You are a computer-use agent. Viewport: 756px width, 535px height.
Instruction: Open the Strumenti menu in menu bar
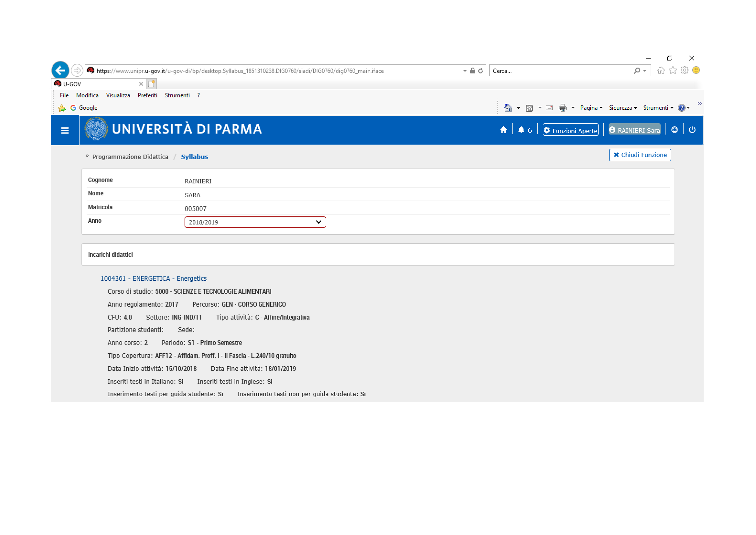click(x=177, y=95)
